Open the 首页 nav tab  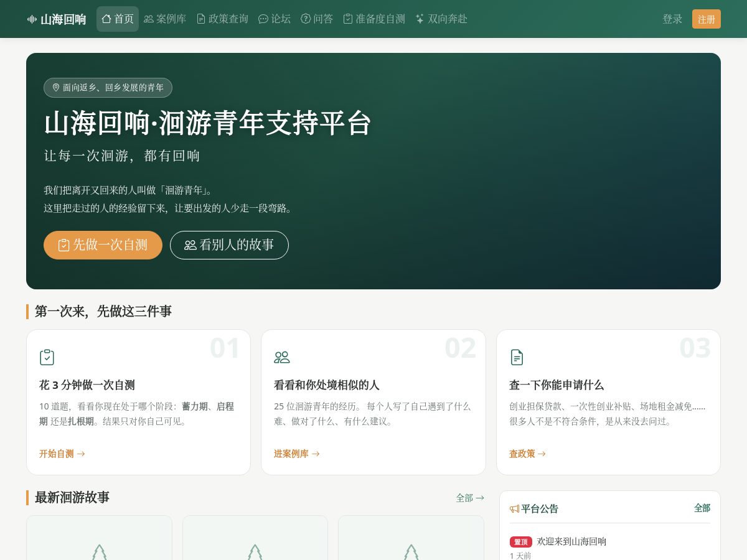(118, 19)
